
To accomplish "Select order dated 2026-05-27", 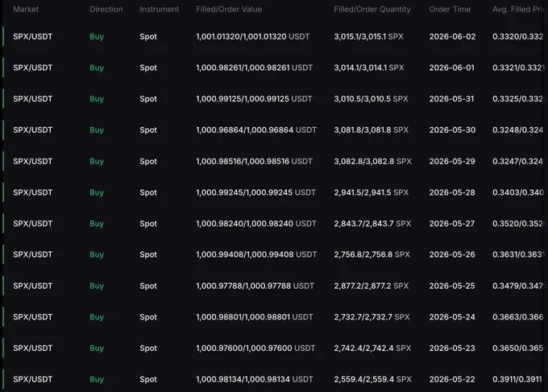I will click(x=274, y=224).
